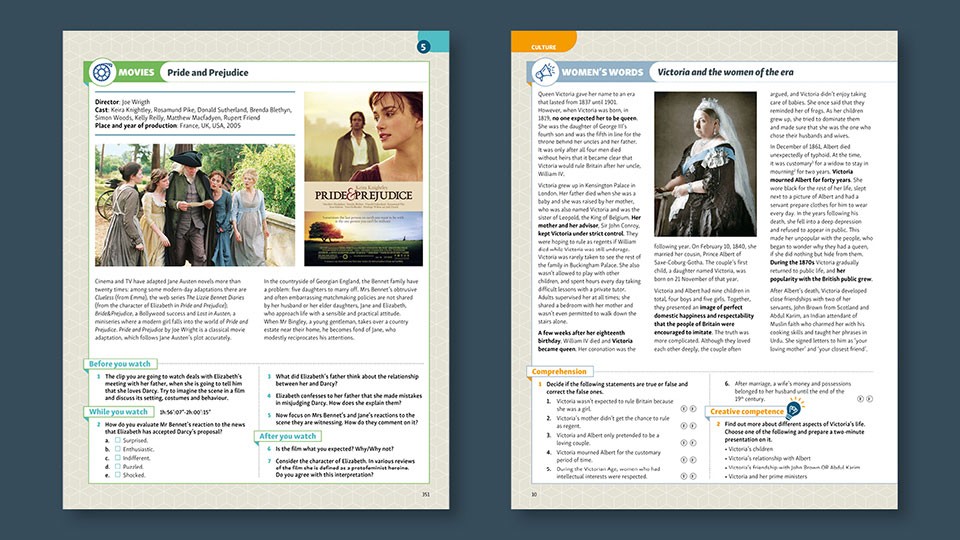Open the Pride & Prejudice movie poster
Image resolution: width=960 pixels, height=540 pixels.
pyautogui.click(x=364, y=179)
